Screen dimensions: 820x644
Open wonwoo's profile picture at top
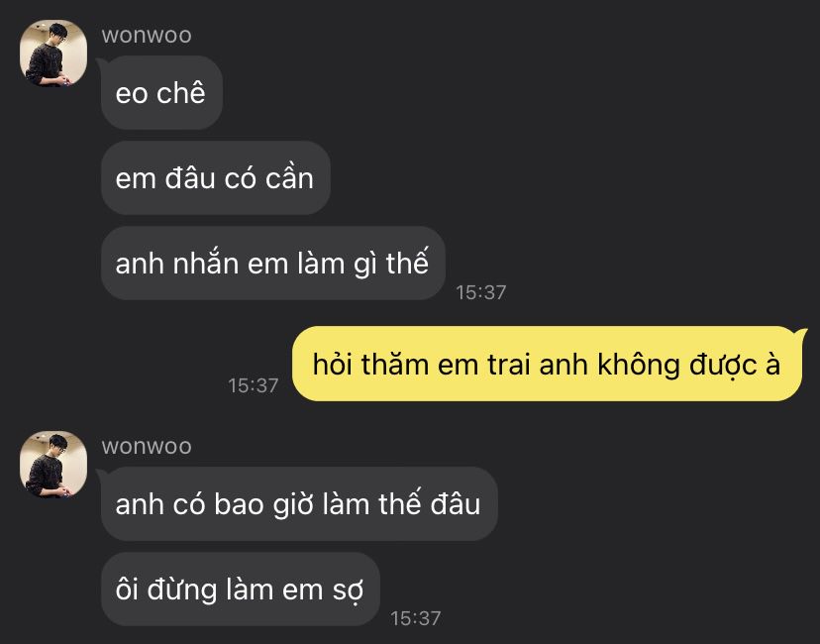tap(53, 53)
